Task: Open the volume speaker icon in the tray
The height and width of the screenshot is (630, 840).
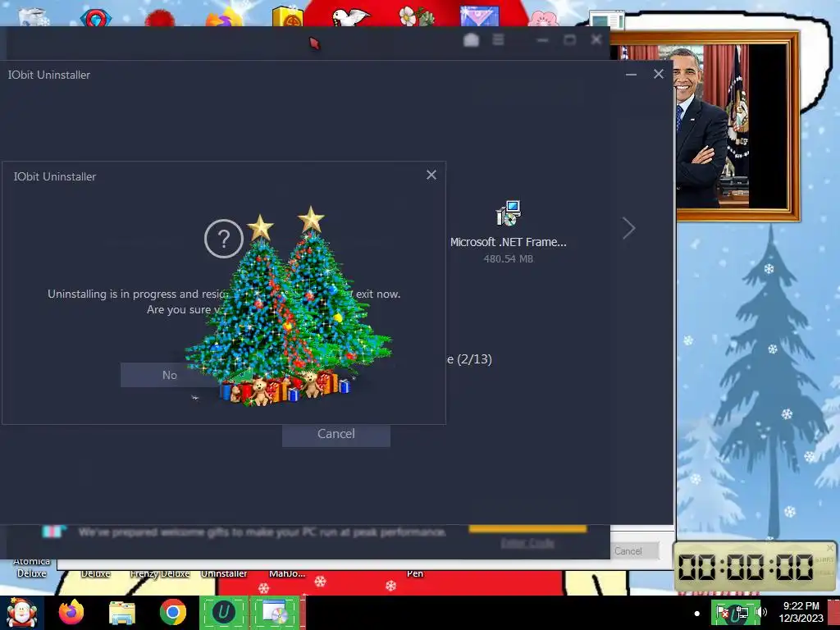Action: pyautogui.click(x=761, y=612)
